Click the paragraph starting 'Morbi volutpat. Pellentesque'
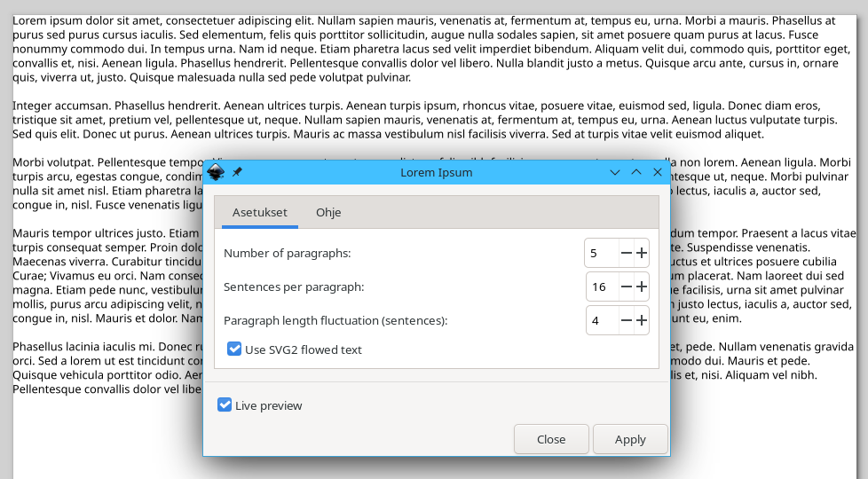868x479 pixels. (108, 184)
